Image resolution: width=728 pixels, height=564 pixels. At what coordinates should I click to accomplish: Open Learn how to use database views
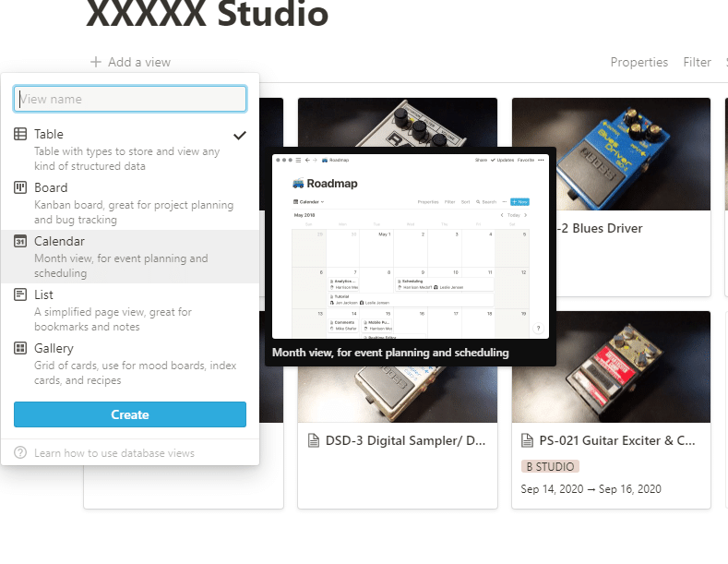click(x=114, y=453)
